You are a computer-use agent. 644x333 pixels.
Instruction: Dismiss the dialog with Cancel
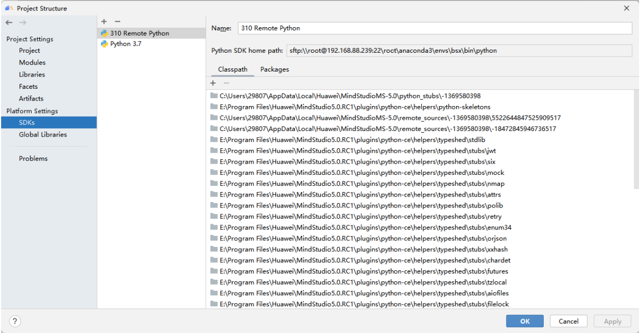tap(568, 321)
